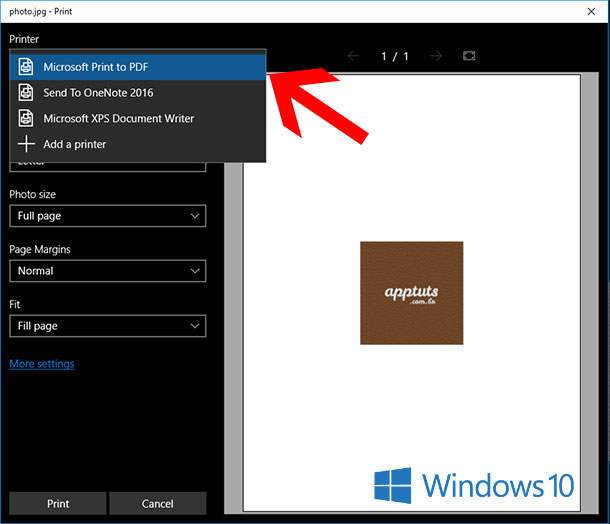Viewport: 610px width, 524px height.
Task: Go to next preview page arrow
Action: tap(436, 56)
